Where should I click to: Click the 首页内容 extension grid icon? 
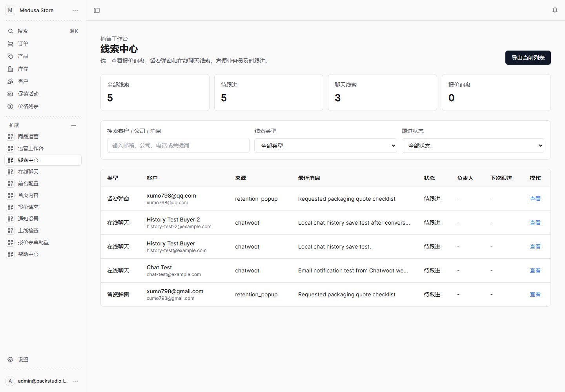point(11,195)
